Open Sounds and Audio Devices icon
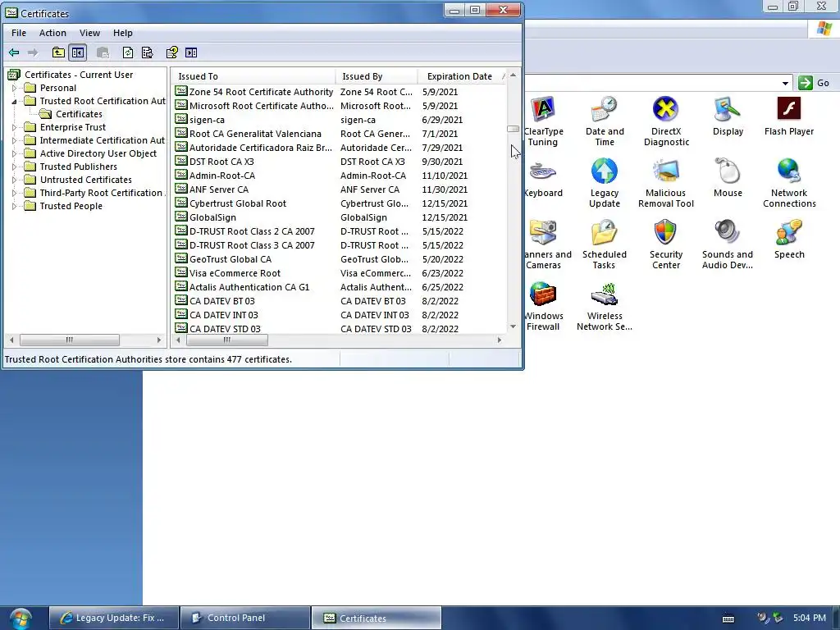840x630 pixels. tap(728, 244)
